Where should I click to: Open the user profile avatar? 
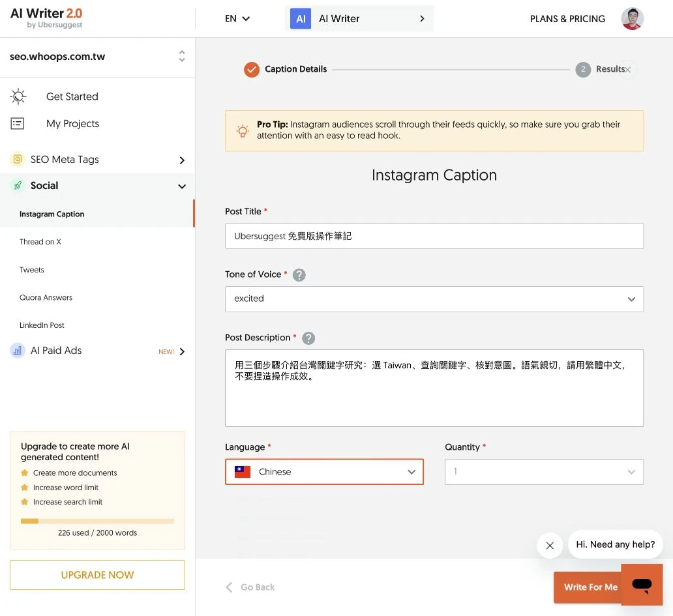pyautogui.click(x=632, y=18)
